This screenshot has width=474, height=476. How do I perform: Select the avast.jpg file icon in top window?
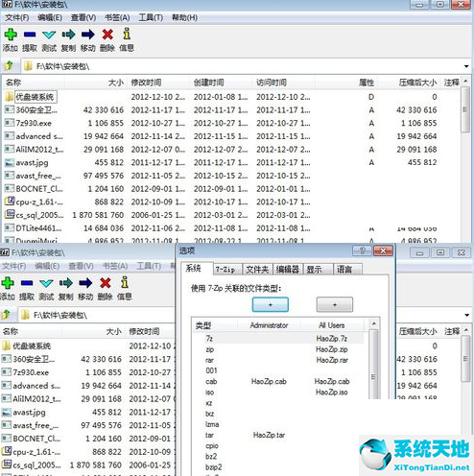pyautogui.click(x=10, y=162)
